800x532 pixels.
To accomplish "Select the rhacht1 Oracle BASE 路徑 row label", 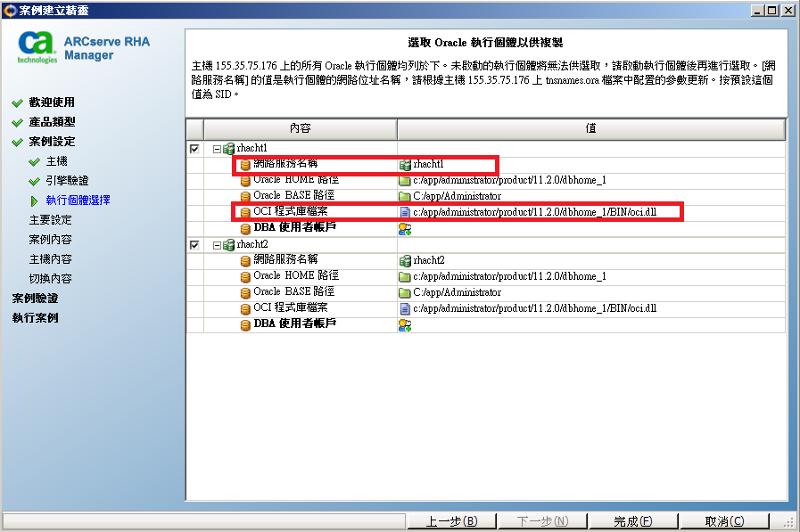I will 294,195.
